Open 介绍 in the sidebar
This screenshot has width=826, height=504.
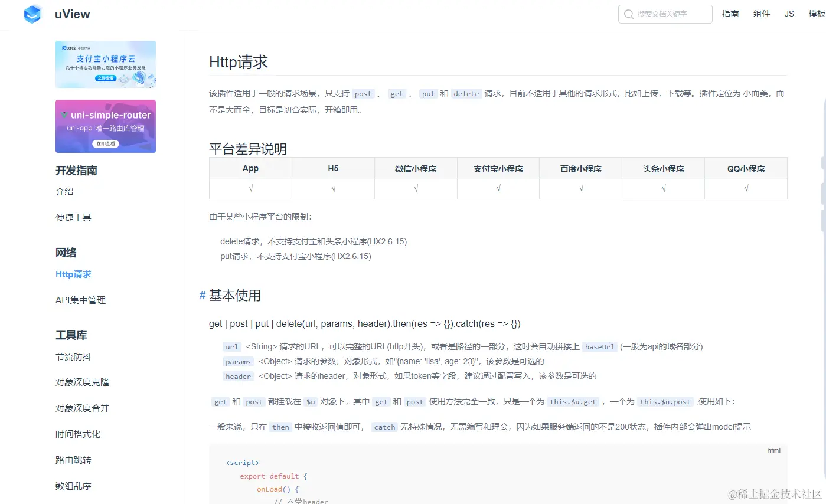[x=64, y=192]
